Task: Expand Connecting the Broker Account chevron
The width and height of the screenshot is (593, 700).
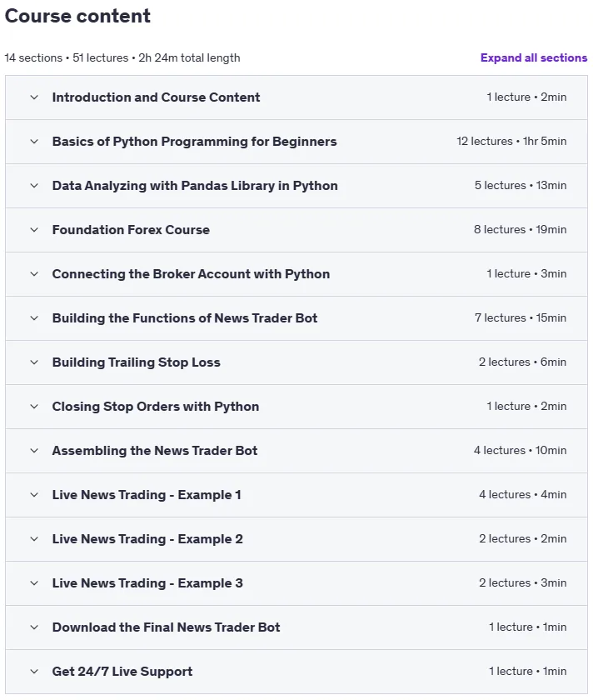Action: tap(34, 274)
